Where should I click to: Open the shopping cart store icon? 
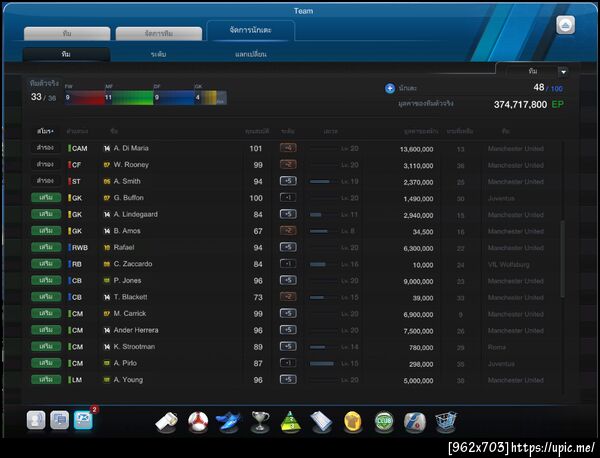446,422
